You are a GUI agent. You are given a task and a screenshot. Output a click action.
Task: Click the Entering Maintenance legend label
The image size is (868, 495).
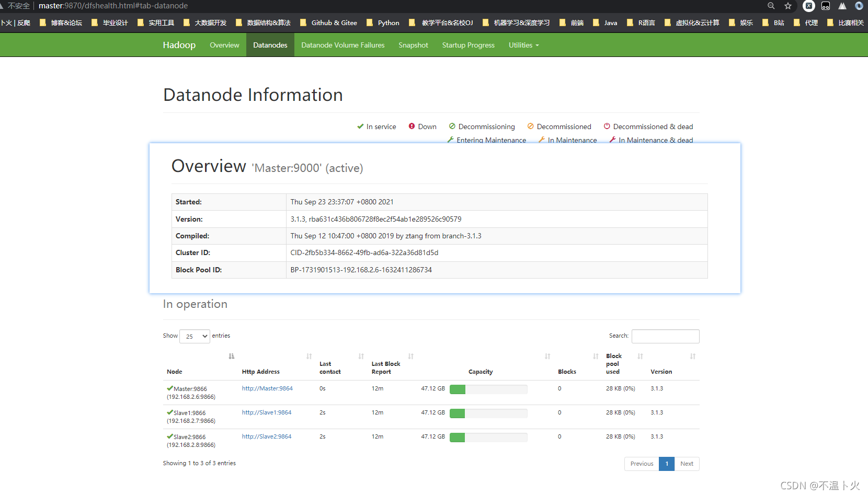click(492, 140)
